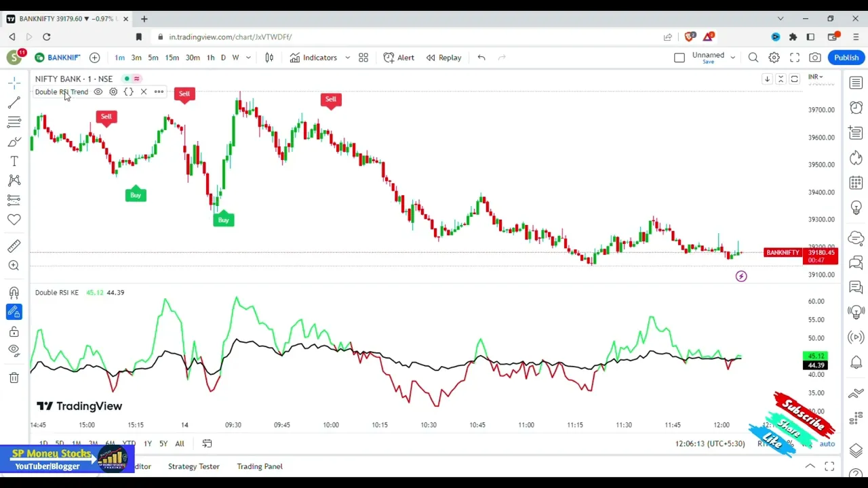Open more options for Double RSI Trend
This screenshot has width=868, height=488.
tap(159, 92)
